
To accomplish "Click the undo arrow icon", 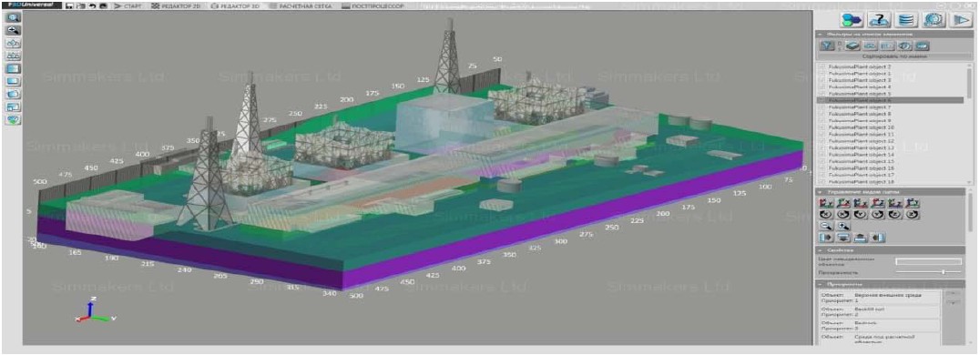I will click(x=93, y=5).
